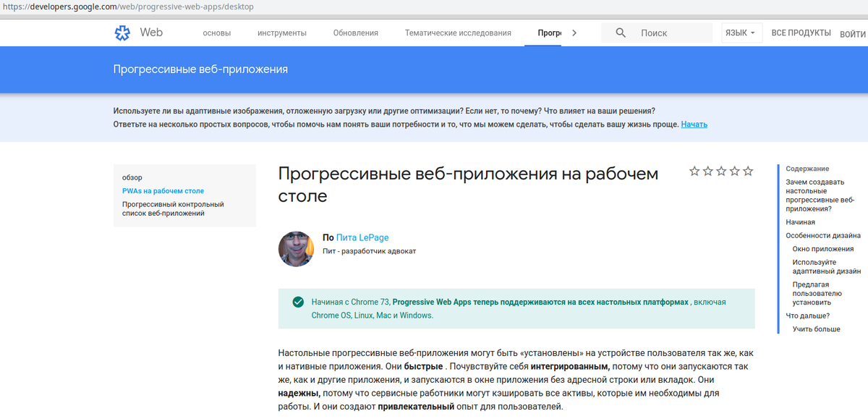Image resolution: width=868 pixels, height=419 pixels.
Task: Jump to Особенности дизайна section
Action: click(823, 235)
